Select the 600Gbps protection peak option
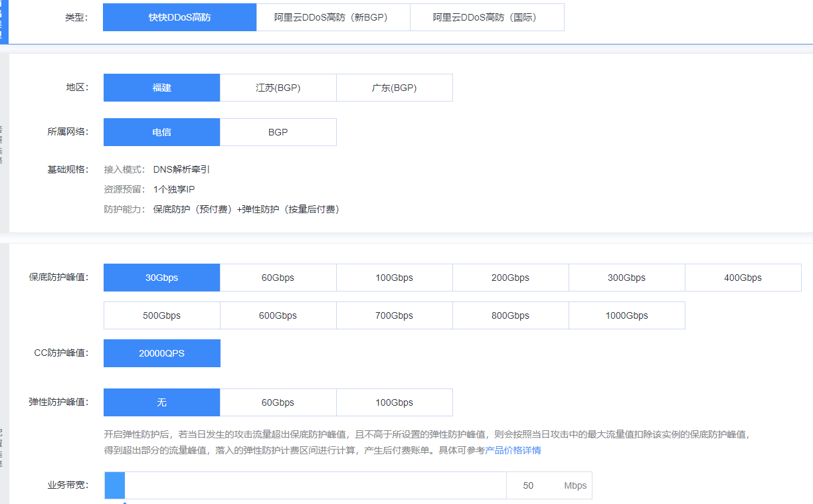The width and height of the screenshot is (813, 504). [x=278, y=315]
